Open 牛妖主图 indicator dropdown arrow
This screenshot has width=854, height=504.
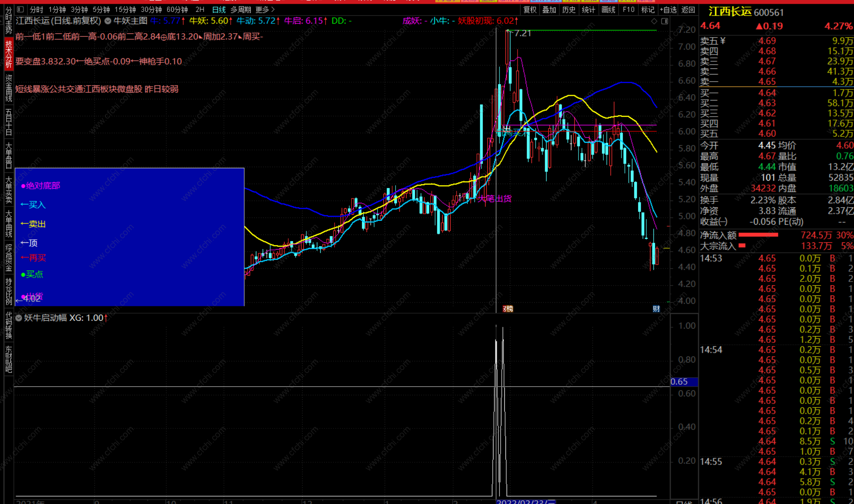click(108, 21)
